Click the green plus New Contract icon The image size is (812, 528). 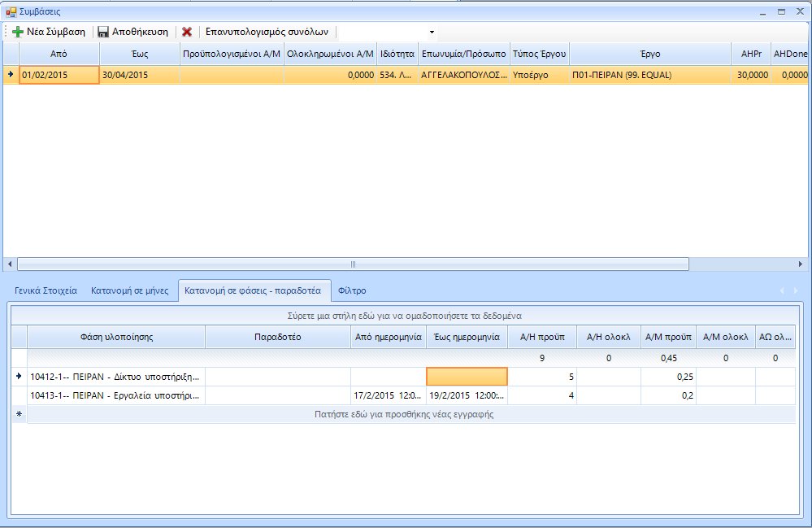click(17, 32)
